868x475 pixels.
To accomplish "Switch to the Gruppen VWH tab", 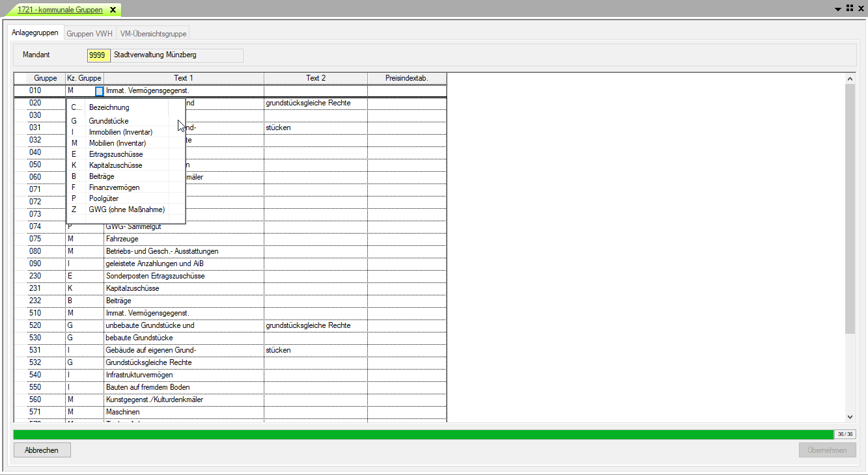I will tap(89, 33).
